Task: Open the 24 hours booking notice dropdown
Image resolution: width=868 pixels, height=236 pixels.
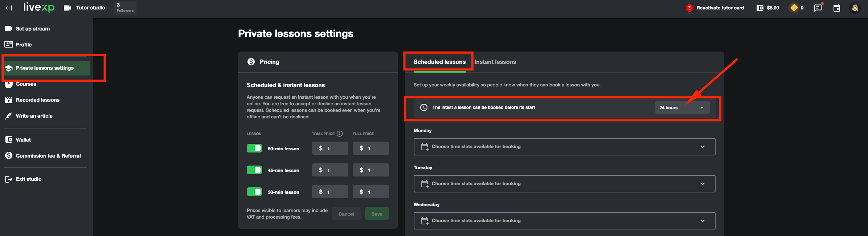Action: pyautogui.click(x=682, y=107)
